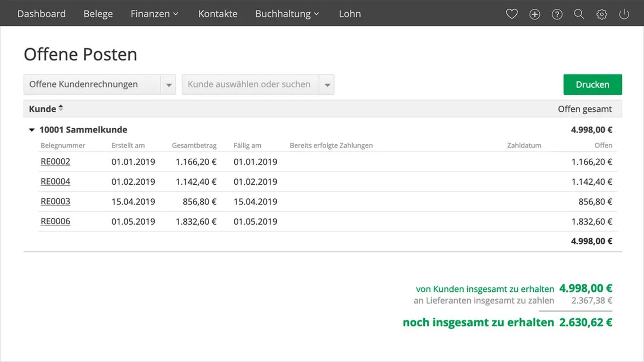Navigate to Kontakte
The height and width of the screenshot is (362, 644).
218,14
